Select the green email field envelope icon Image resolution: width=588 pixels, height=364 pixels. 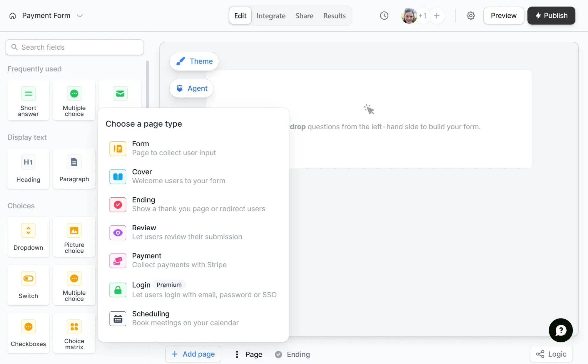(120, 93)
